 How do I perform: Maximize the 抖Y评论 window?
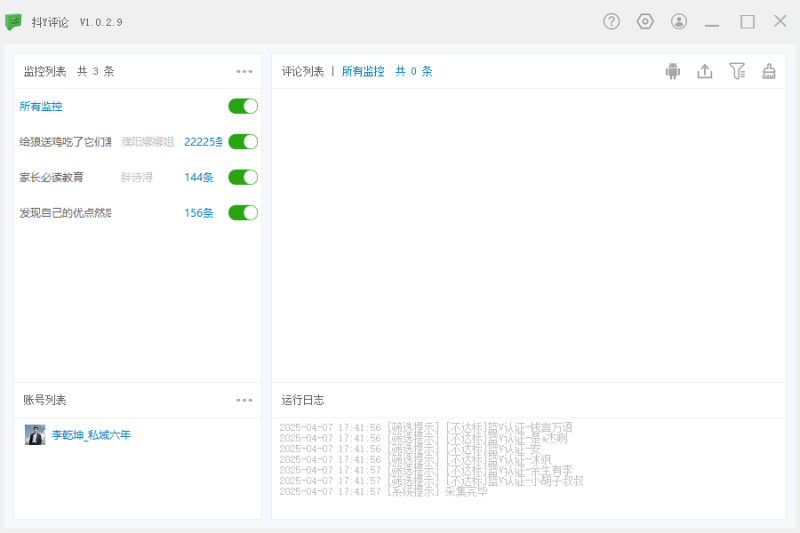click(x=747, y=21)
